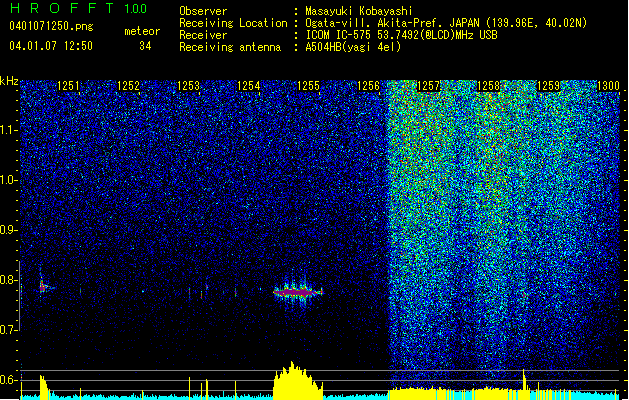Click the Receiver field label

[x=203, y=35]
